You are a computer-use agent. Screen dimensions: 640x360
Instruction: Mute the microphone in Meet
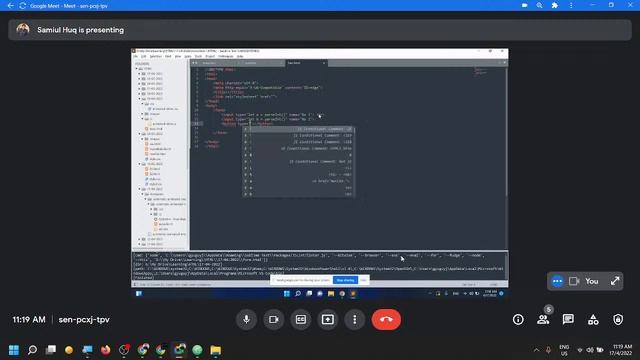(247, 319)
